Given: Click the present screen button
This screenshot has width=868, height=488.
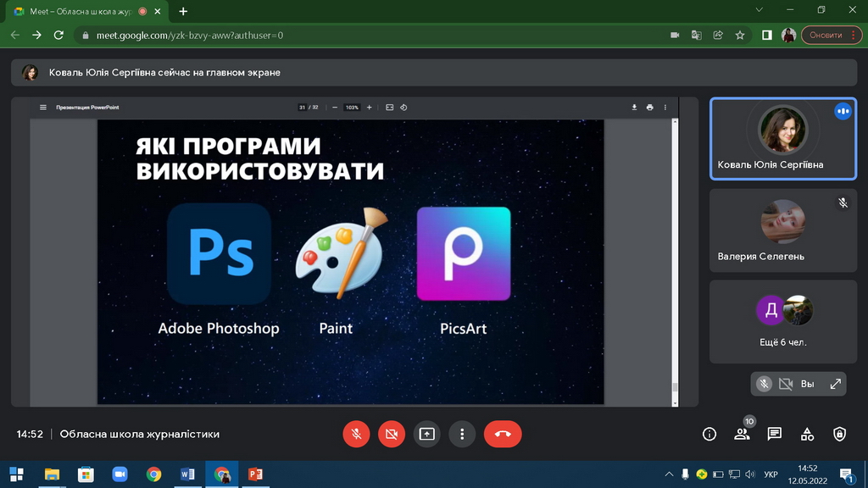Looking at the screenshot, I should (x=427, y=435).
